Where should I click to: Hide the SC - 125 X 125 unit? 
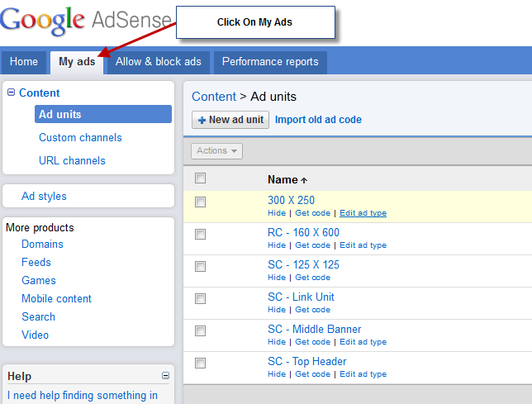277,278
